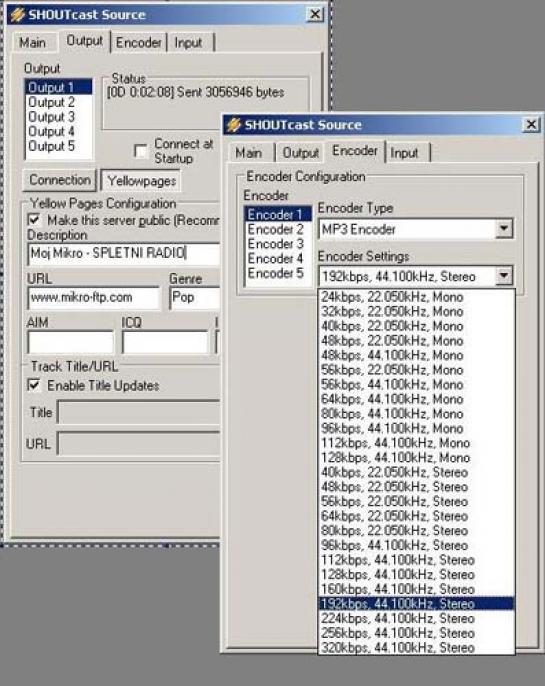The width and height of the screenshot is (545, 686).
Task: Open the Input tab in back window
Action: [189, 43]
